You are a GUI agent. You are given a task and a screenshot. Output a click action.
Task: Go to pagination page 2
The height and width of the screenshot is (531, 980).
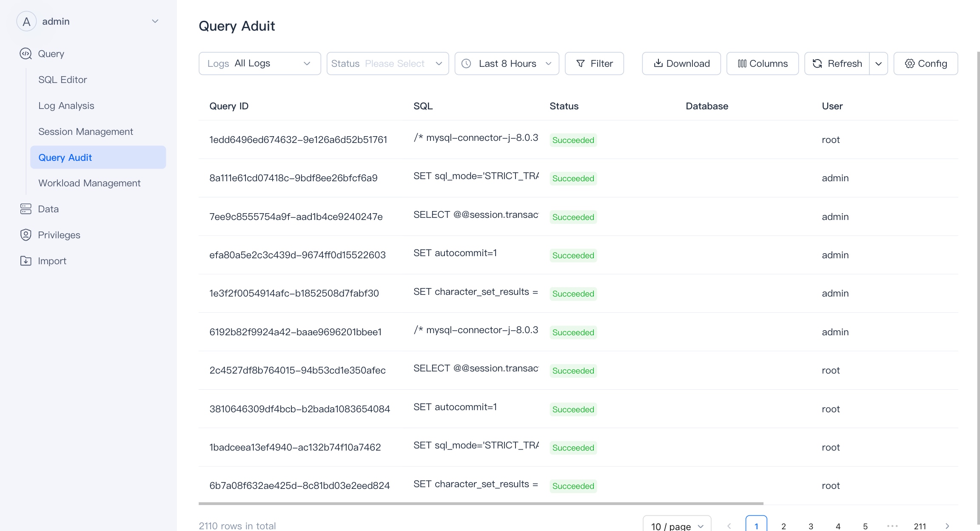783,526
